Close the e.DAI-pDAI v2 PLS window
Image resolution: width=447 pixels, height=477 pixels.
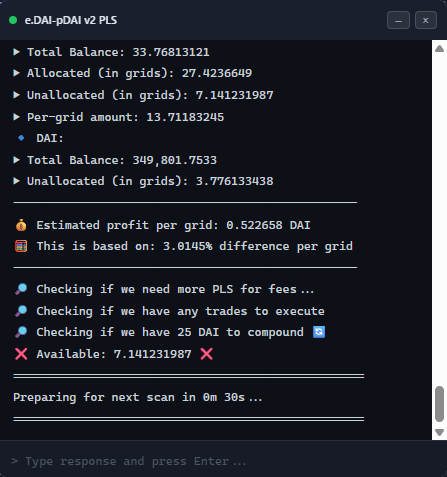[x=426, y=20]
